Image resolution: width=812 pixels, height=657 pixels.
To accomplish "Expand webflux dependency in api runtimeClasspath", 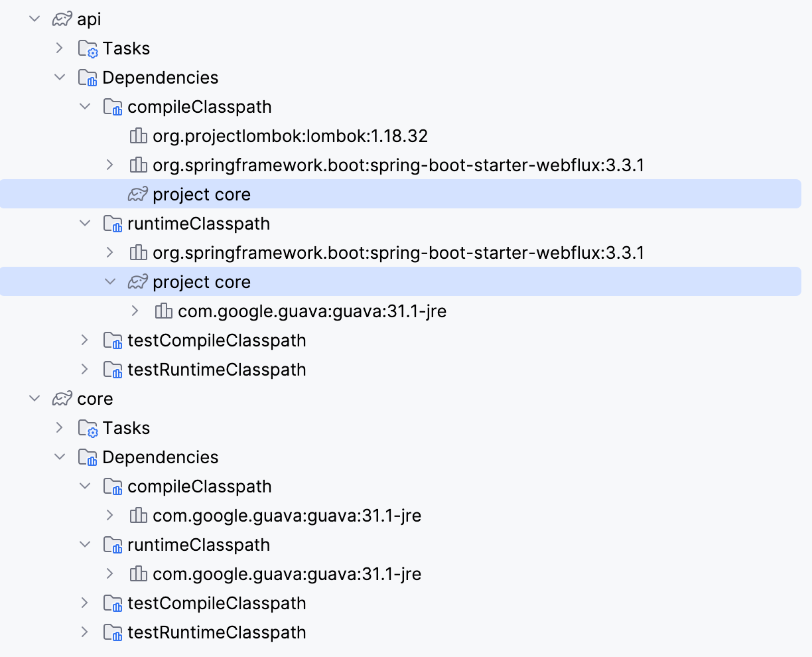I will click(x=110, y=253).
